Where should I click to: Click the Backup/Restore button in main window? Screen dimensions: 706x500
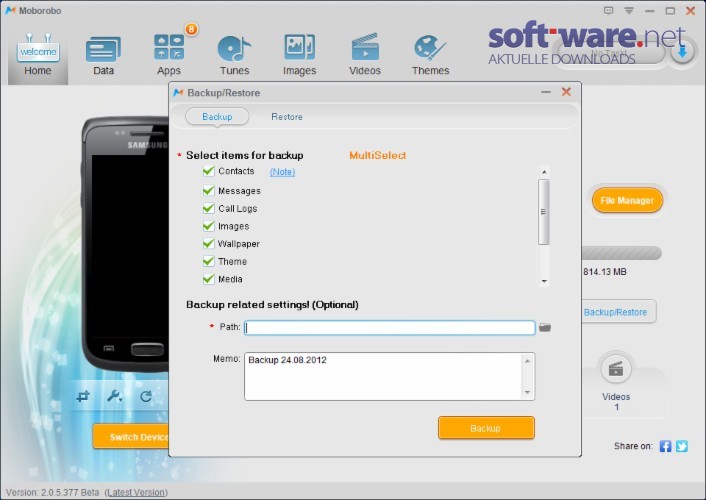(x=619, y=312)
